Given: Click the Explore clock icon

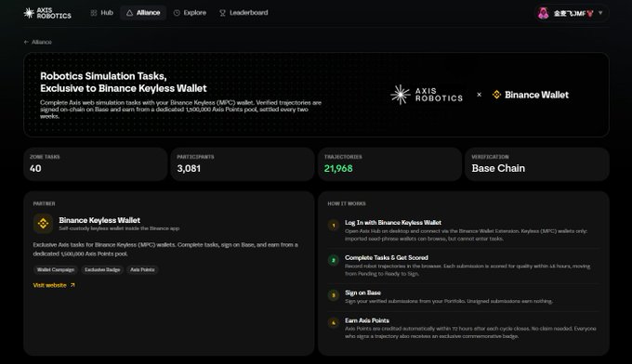Looking at the screenshot, I should [x=177, y=13].
